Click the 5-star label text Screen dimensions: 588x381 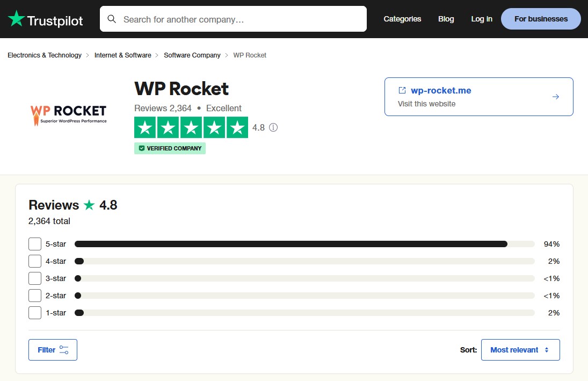click(x=56, y=244)
